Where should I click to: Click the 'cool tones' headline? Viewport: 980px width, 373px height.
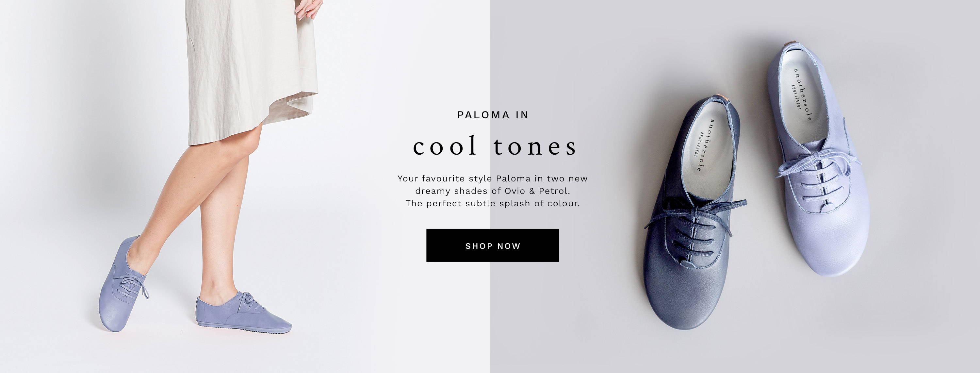click(x=494, y=146)
